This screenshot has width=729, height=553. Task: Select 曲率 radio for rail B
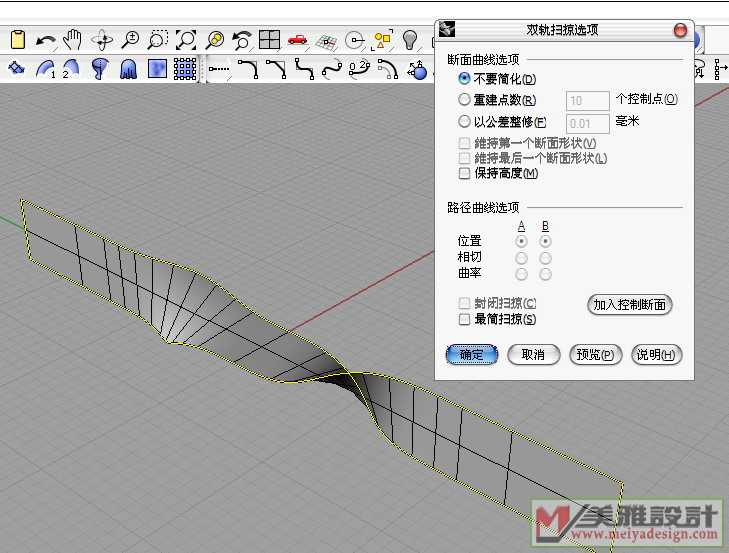545,274
